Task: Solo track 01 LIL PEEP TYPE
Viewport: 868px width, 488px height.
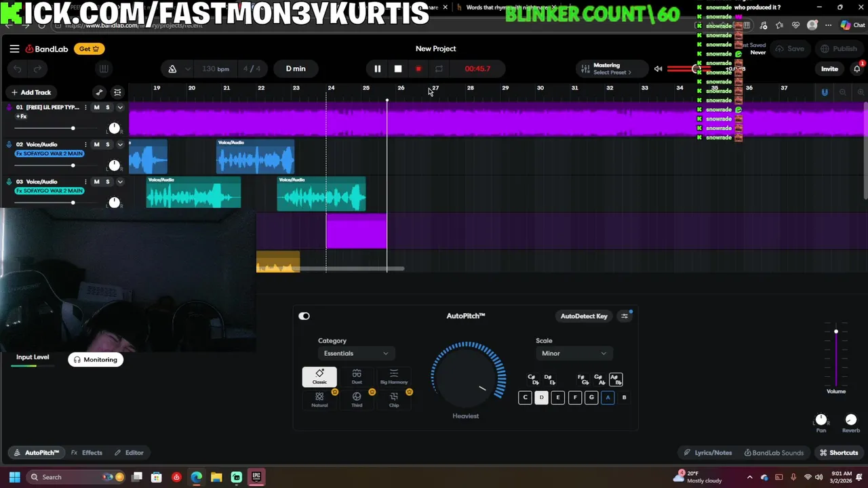Action: pos(107,107)
